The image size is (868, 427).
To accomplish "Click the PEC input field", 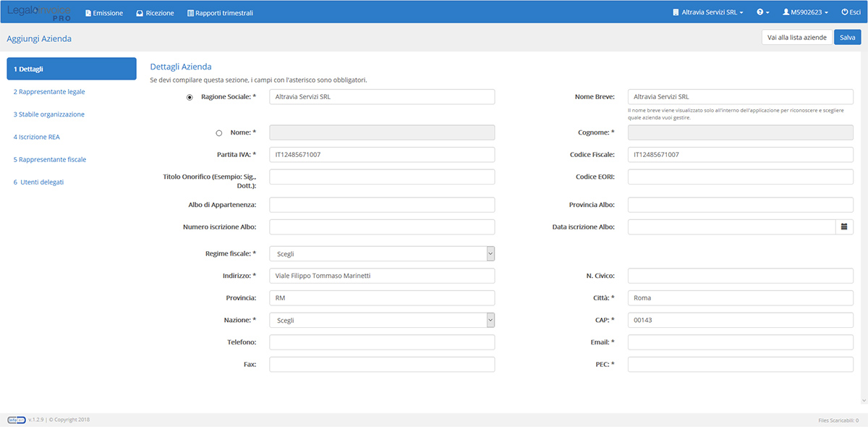I will pyautogui.click(x=740, y=365).
